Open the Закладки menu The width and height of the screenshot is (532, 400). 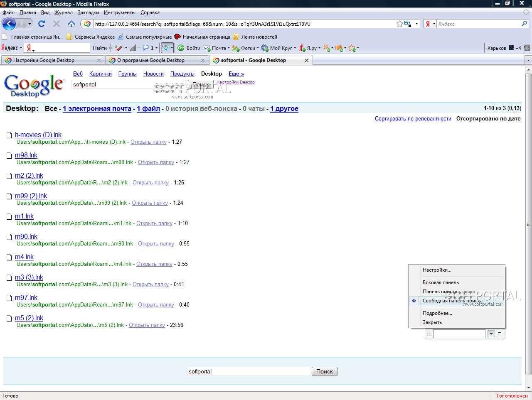(x=88, y=12)
